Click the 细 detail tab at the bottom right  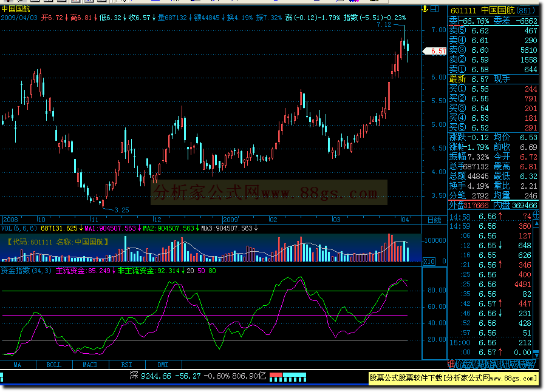(x=451, y=365)
